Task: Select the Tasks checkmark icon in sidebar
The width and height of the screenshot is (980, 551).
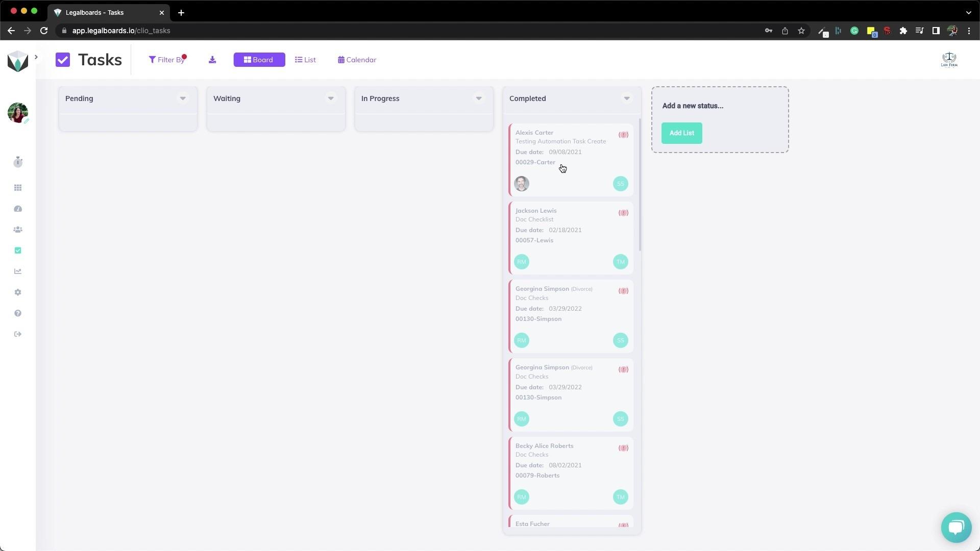Action: [x=18, y=251]
